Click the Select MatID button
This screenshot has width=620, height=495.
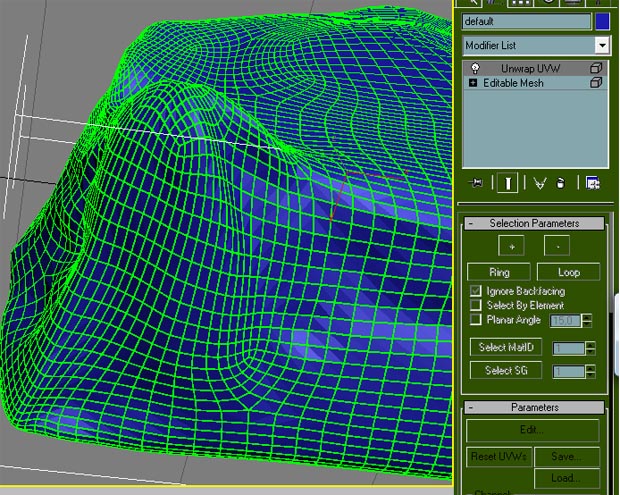[506, 347]
